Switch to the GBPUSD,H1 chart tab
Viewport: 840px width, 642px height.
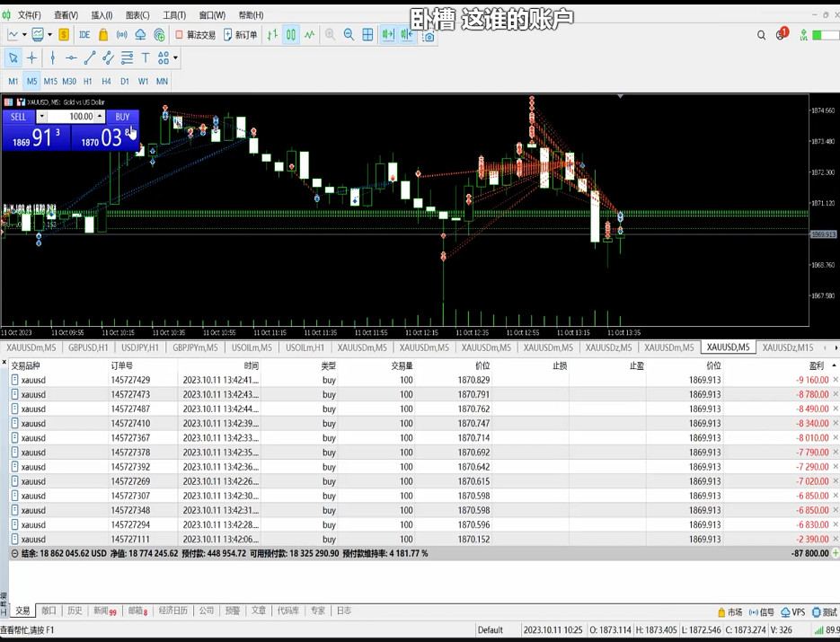point(88,347)
